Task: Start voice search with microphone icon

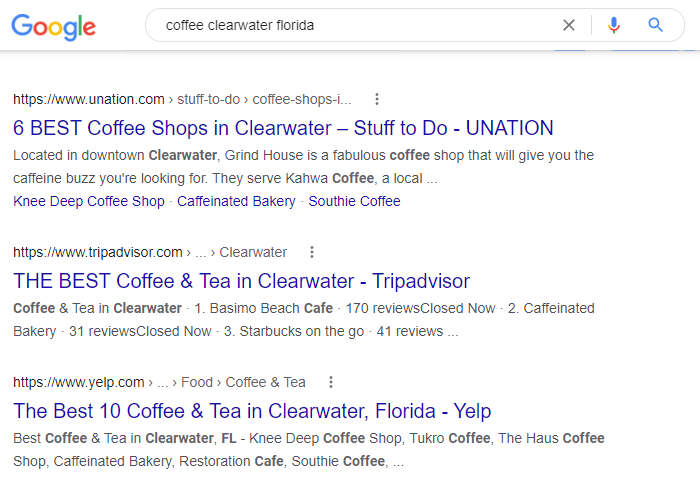Action: point(614,25)
